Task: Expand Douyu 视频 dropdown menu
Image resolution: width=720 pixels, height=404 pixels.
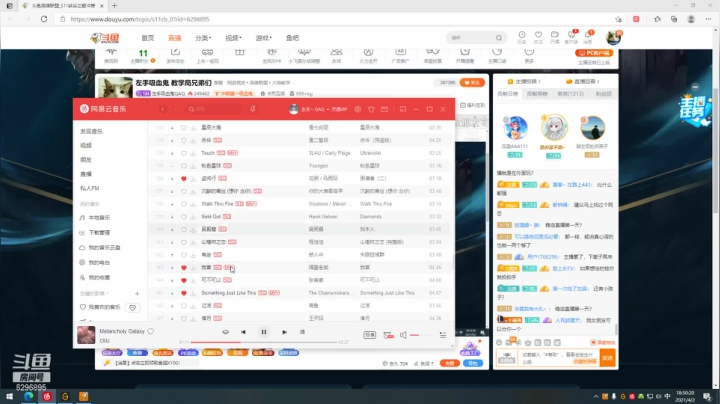Action: tap(233, 38)
